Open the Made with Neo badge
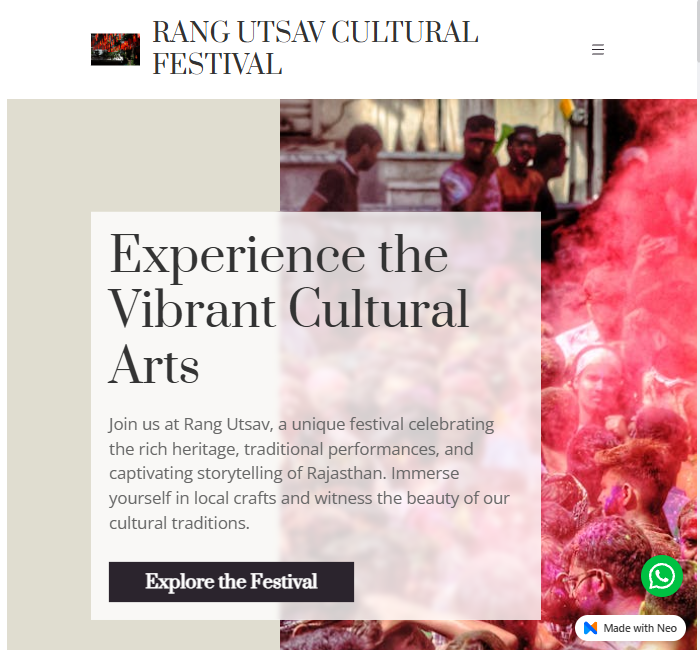 (630, 628)
